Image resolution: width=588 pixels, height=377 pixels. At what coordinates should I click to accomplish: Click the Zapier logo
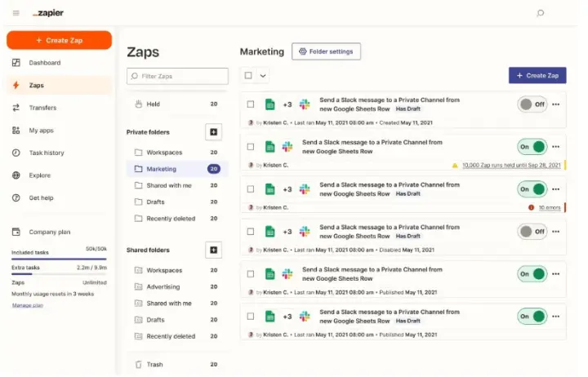[48, 13]
